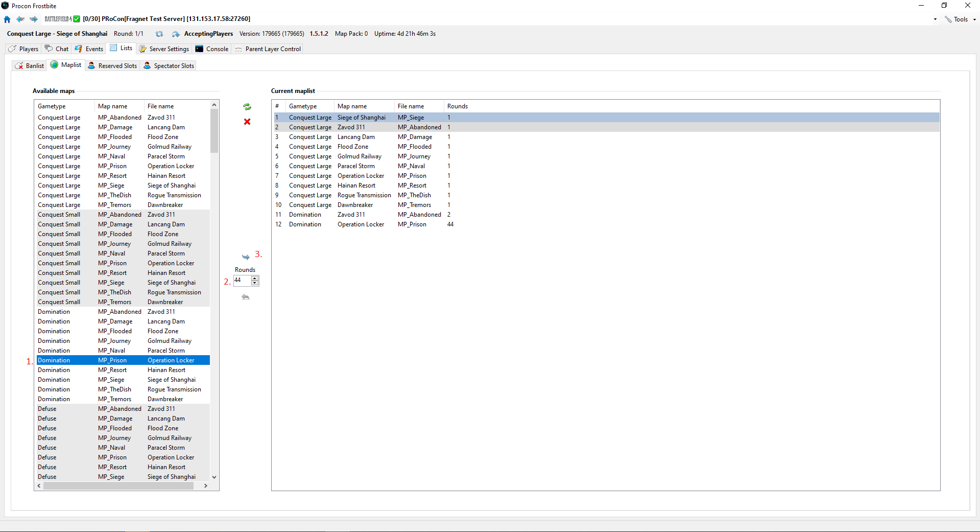Sort available maps by File name header
980x532 pixels.
(x=177, y=106)
